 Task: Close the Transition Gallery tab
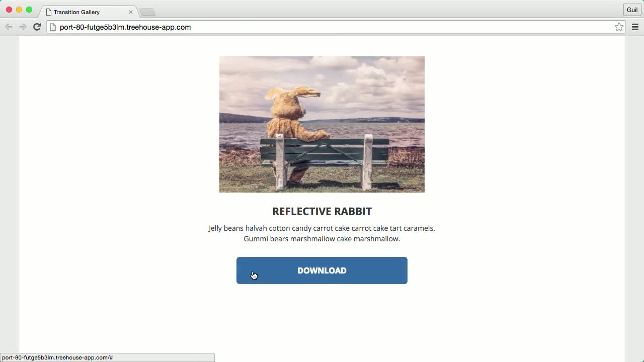131,12
